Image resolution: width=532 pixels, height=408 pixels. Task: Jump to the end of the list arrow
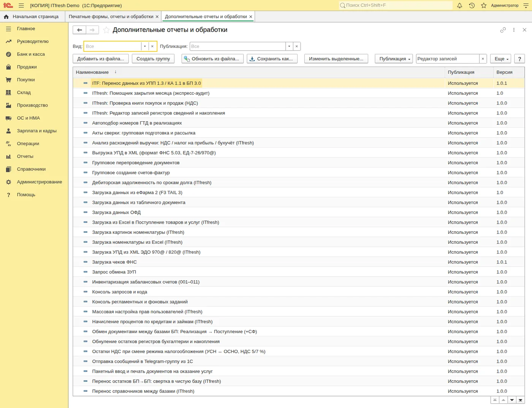click(521, 400)
